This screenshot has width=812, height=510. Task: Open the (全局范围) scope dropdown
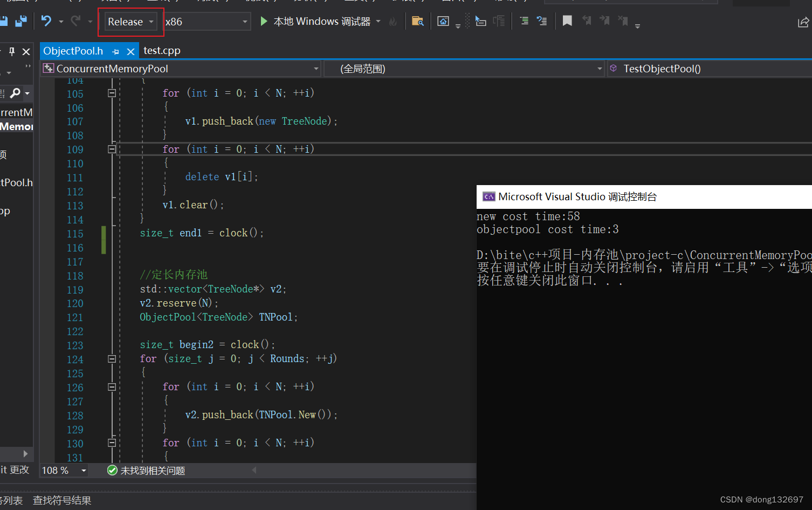tap(464, 69)
